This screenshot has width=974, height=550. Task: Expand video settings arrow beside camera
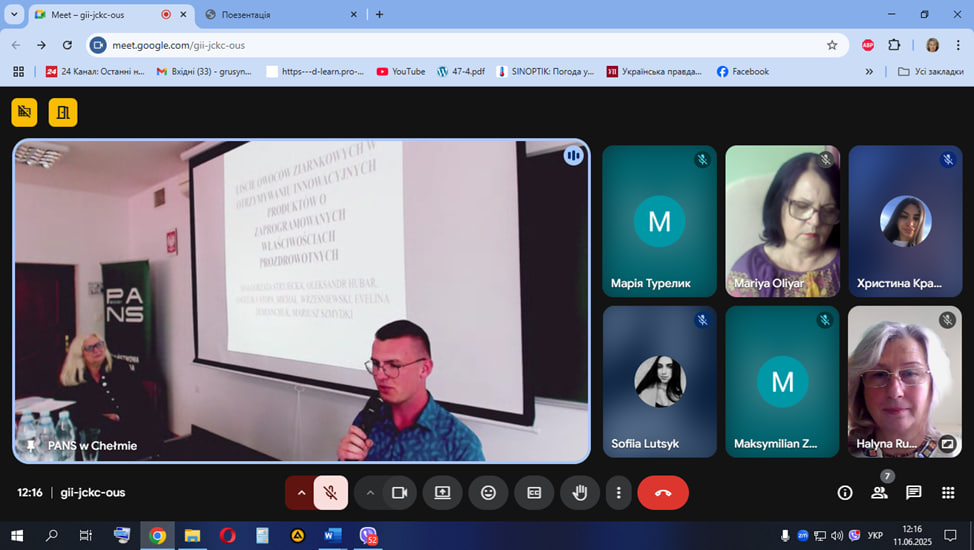point(370,492)
